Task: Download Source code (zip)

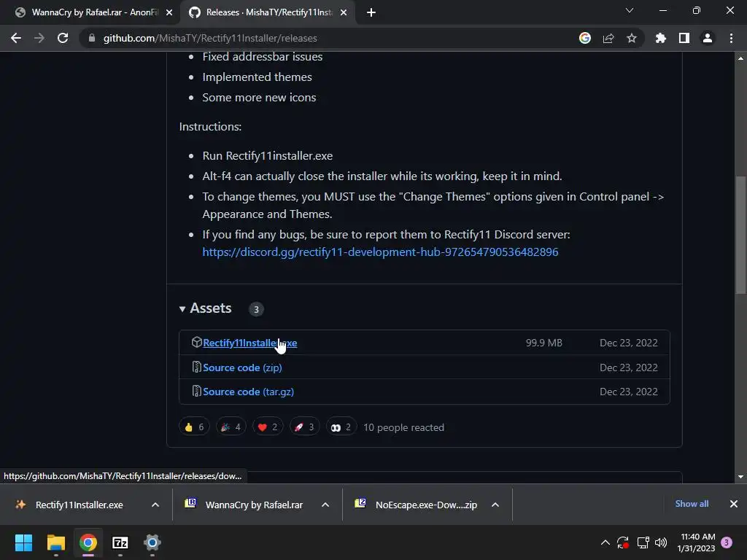Action: click(x=242, y=367)
